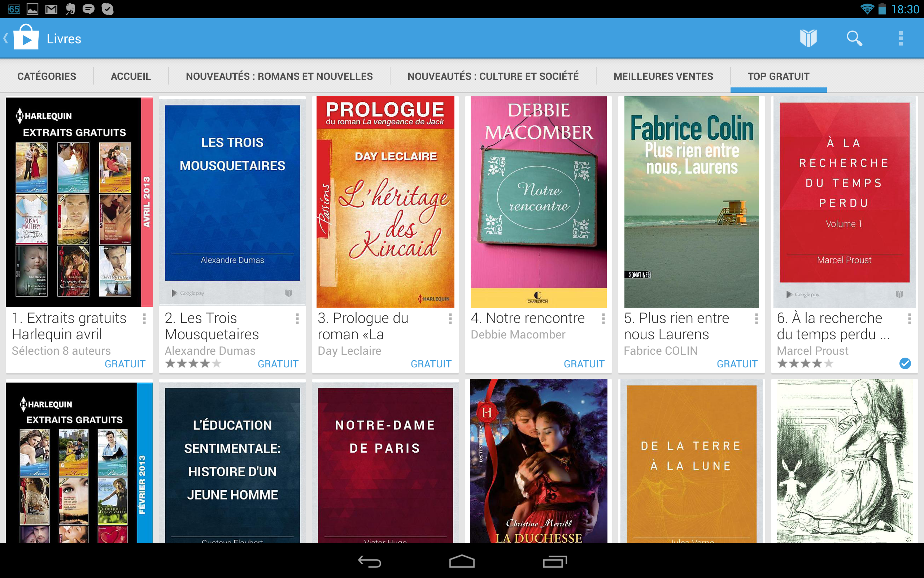Open Les Trois Mousquetaires blue cover

(x=232, y=202)
